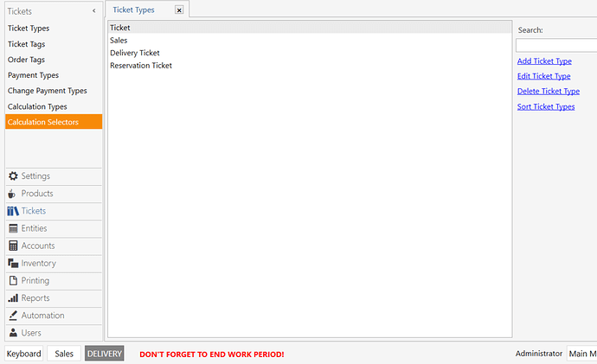Open the Accounts section label

[38, 246]
